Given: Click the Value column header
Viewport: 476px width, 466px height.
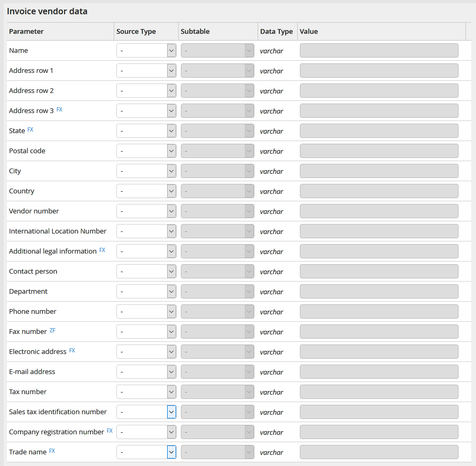Looking at the screenshot, I should (x=309, y=32).
